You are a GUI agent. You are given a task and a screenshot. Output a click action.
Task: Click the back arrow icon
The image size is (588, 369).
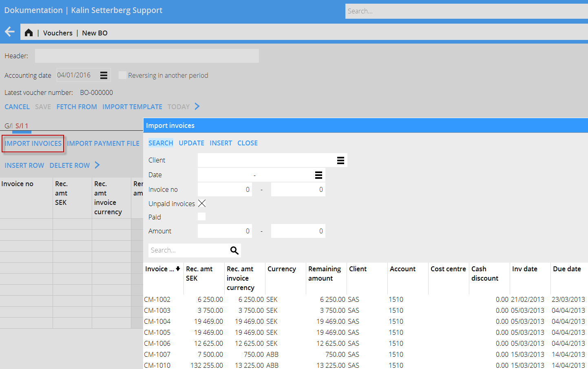(x=10, y=32)
